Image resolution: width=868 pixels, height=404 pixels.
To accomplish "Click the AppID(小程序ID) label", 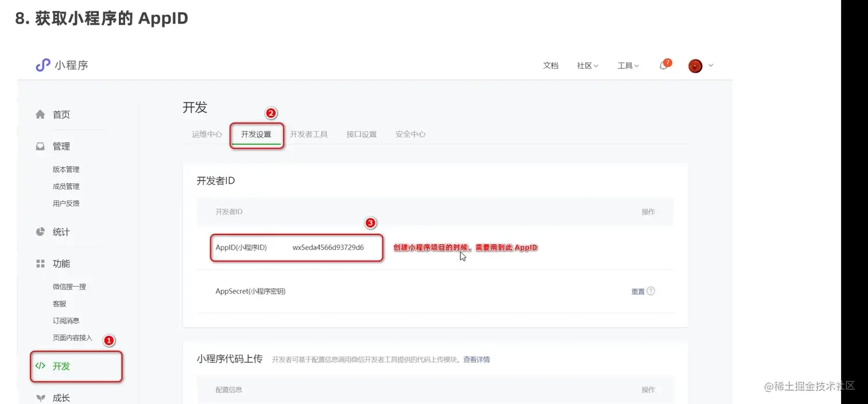I will pos(241,248).
